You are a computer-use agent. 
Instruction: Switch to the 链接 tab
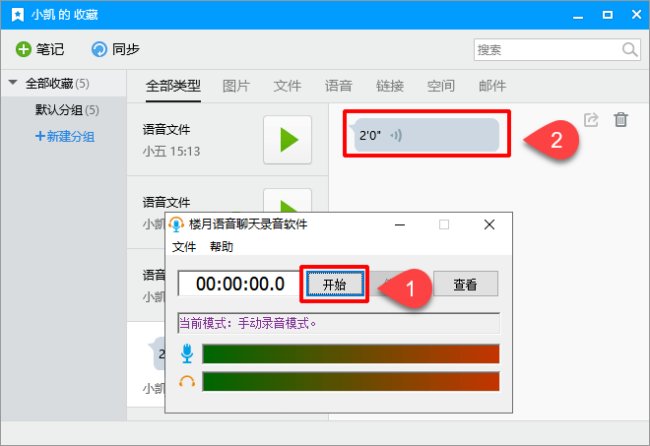click(390, 86)
